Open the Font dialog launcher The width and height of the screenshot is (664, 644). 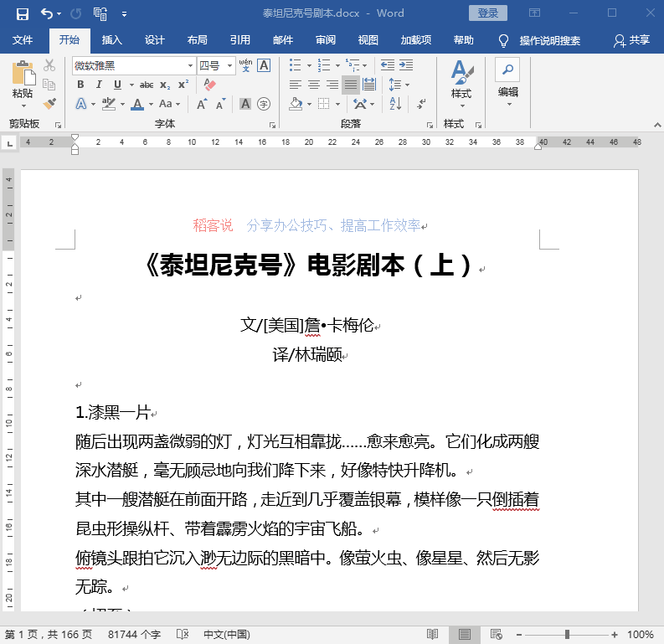click(272, 125)
